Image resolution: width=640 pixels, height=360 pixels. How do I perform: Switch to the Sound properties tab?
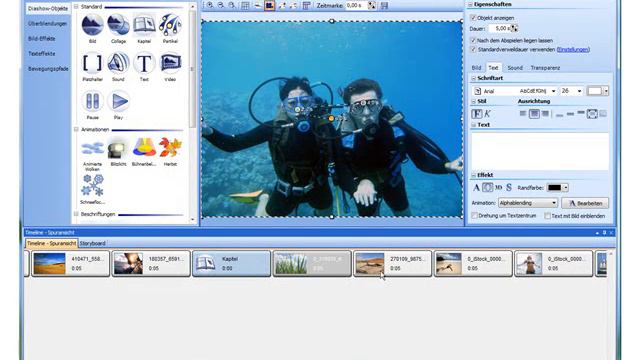[515, 68]
